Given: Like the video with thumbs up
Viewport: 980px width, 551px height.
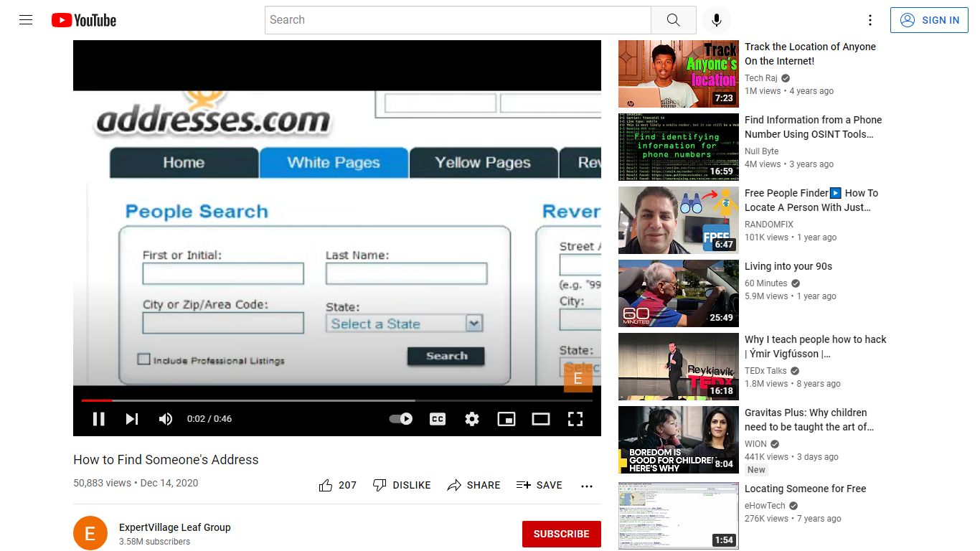Looking at the screenshot, I should coord(338,485).
